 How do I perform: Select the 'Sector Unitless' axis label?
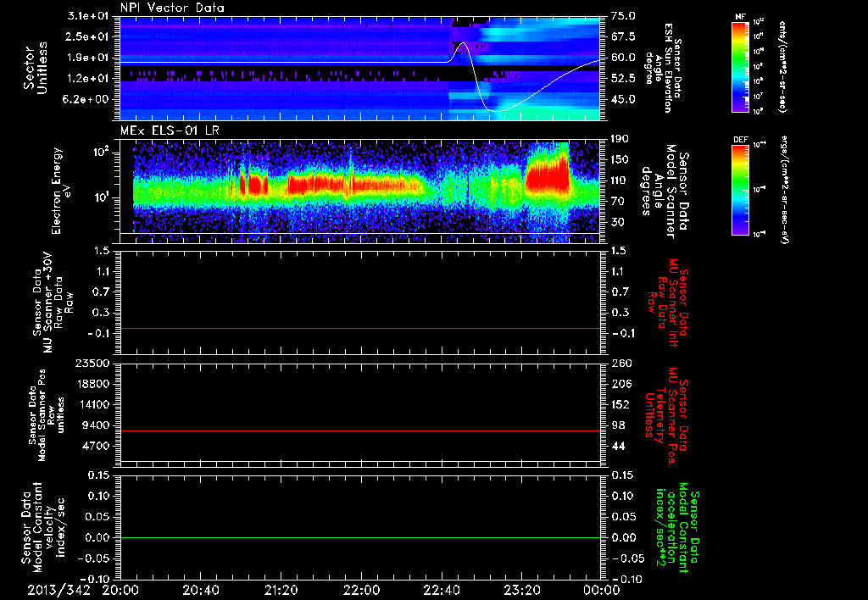point(36,68)
